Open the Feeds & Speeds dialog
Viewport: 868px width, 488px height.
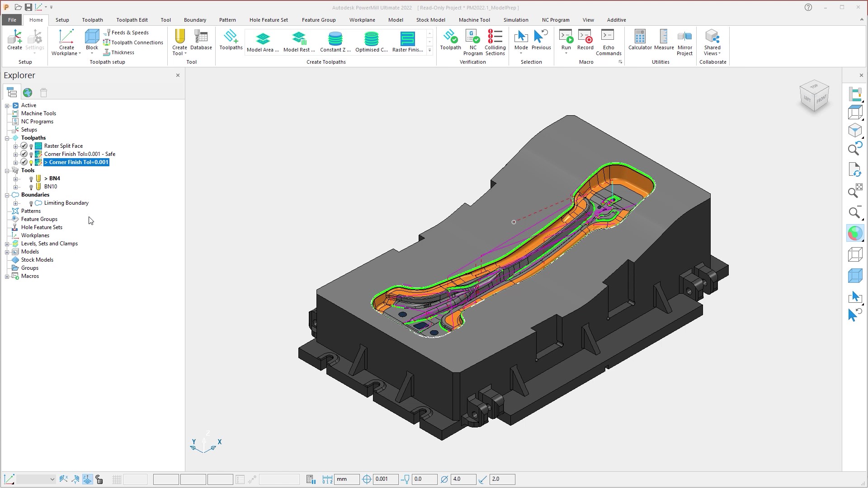pyautogui.click(x=130, y=32)
